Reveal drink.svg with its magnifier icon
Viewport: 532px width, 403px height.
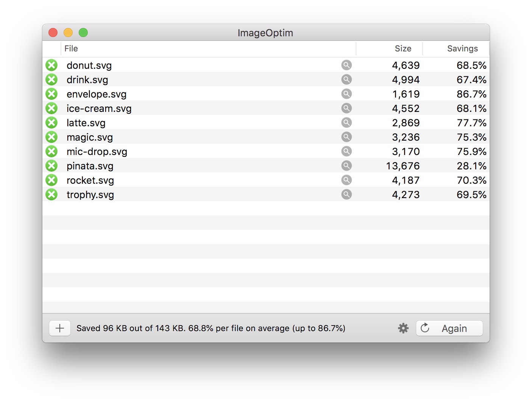pyautogui.click(x=346, y=79)
